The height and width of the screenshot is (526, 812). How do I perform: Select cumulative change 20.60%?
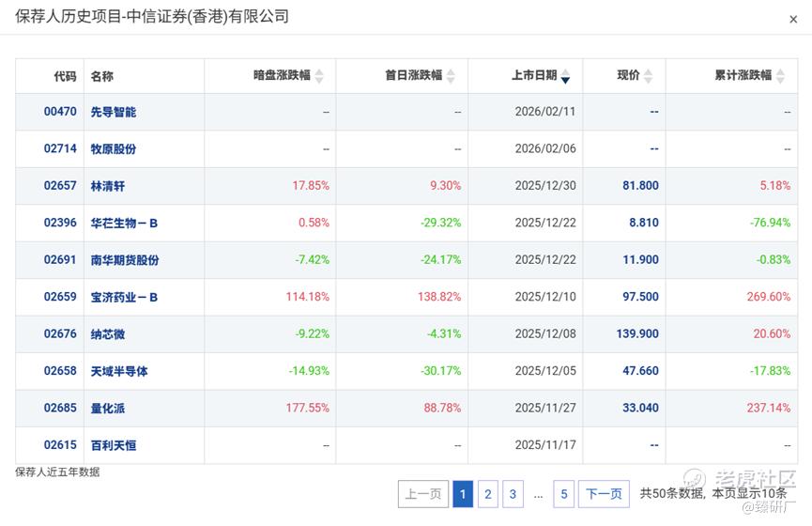772,333
